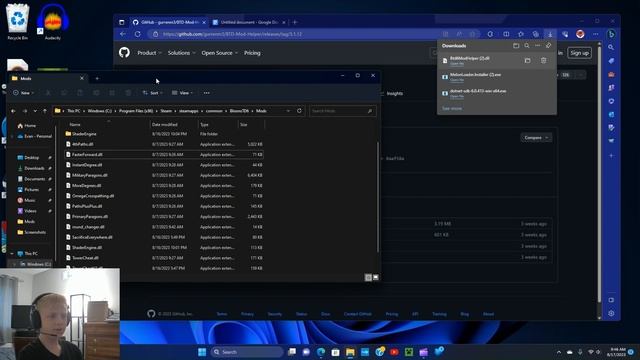
Task: Open file link under MelonLoader.Installer download
Action: tap(457, 80)
